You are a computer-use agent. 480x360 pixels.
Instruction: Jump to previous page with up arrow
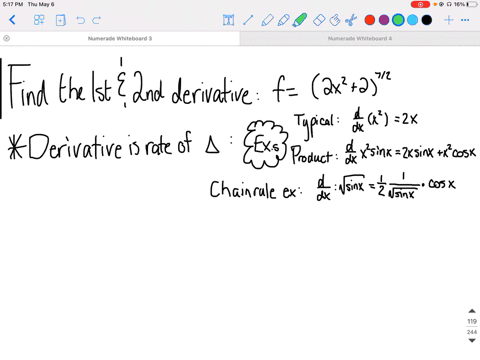pyautogui.click(x=472, y=311)
